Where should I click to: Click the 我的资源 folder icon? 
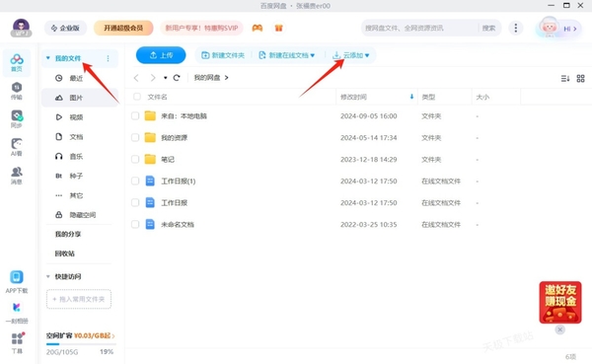(150, 137)
